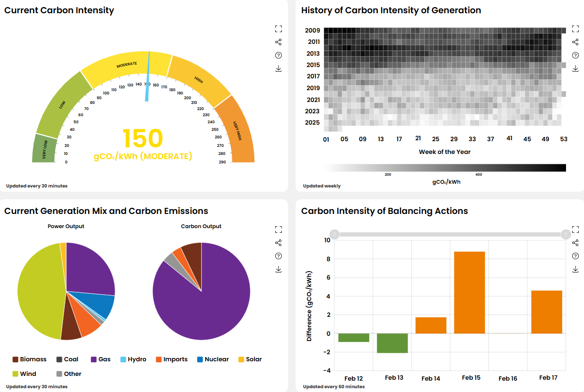Show help for History of Carbon Intensity

575,55
